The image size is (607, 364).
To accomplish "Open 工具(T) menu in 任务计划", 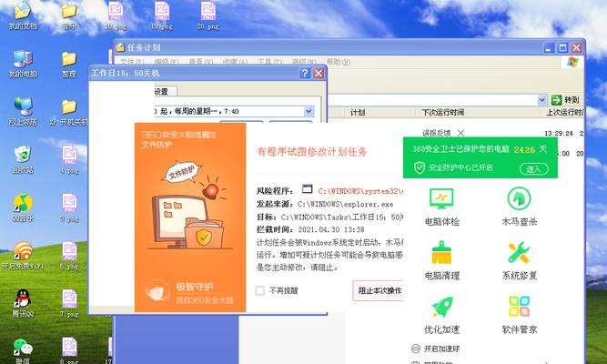I will (x=269, y=62).
